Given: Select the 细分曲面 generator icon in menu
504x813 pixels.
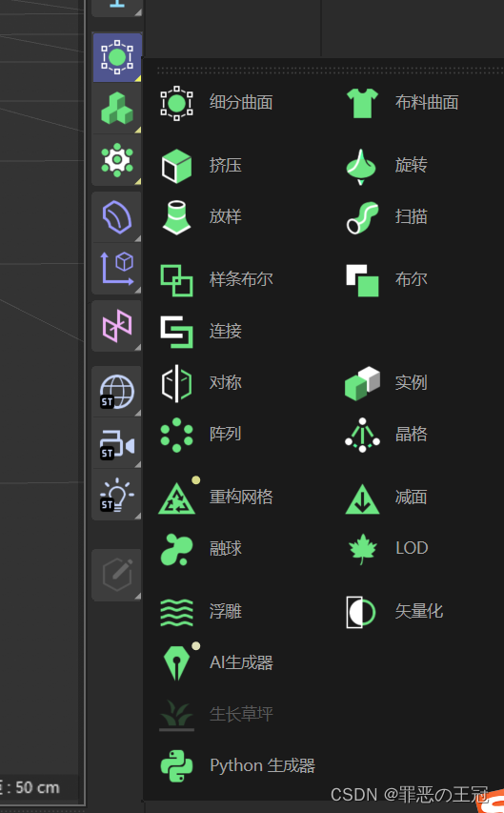Looking at the screenshot, I should click(x=176, y=103).
